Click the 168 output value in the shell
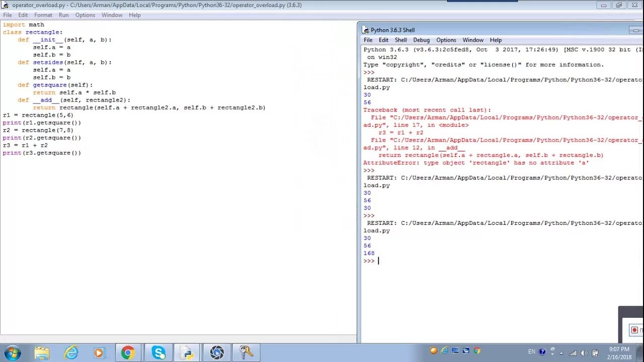The image size is (644, 362). pos(369,253)
